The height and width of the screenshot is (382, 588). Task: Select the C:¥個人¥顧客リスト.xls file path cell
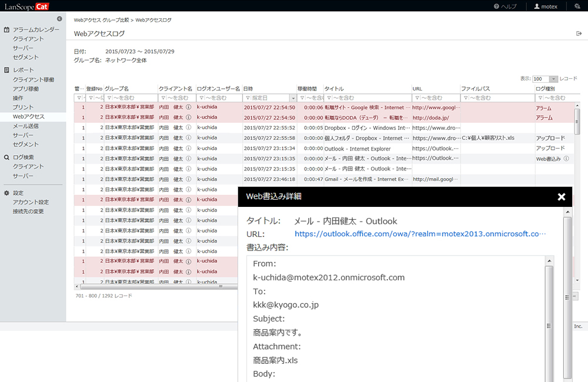click(488, 138)
